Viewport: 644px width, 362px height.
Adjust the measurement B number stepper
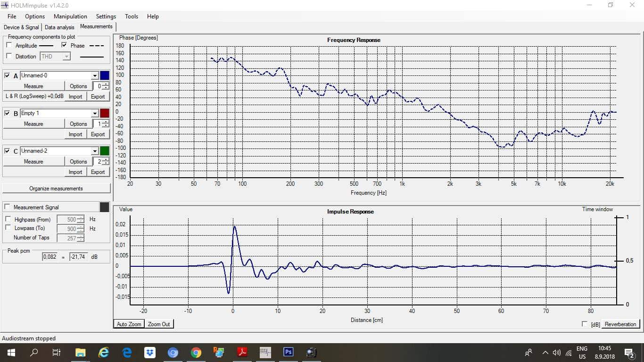click(x=106, y=123)
